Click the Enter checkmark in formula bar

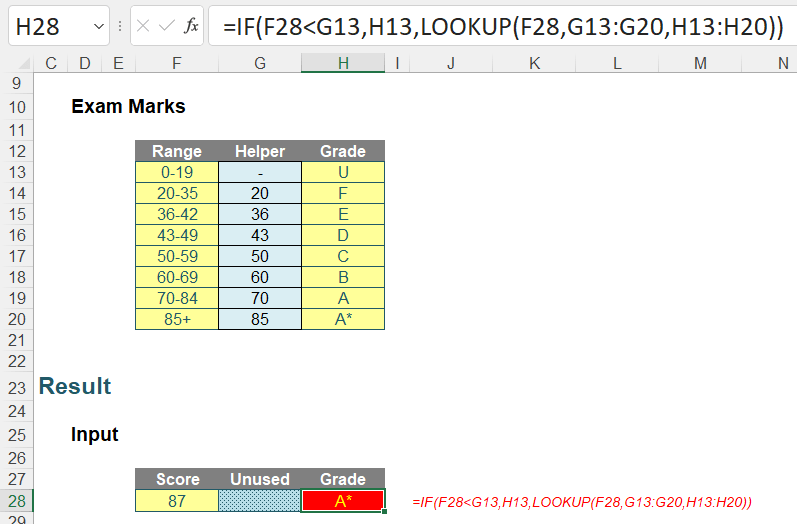pyautogui.click(x=166, y=27)
